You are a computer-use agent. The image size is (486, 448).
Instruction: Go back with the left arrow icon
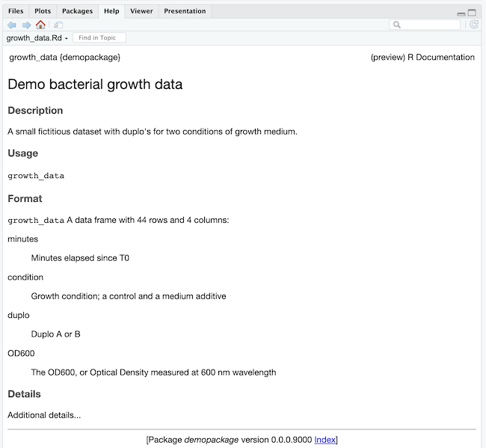[x=12, y=25]
